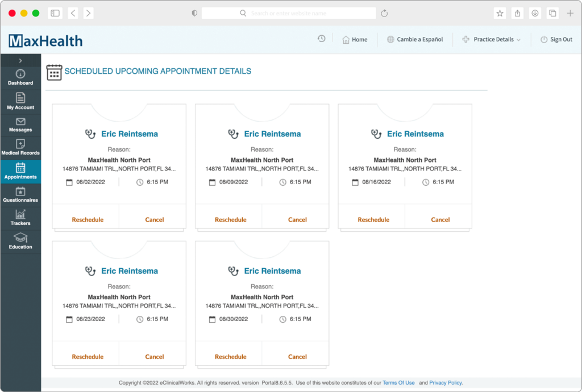Viewport: 582px width, 392px height.
Task: Sign Out of the portal
Action: point(556,39)
